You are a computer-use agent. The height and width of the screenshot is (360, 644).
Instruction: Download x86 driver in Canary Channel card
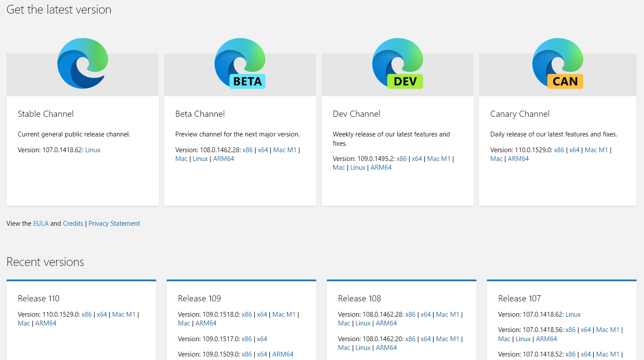click(559, 150)
